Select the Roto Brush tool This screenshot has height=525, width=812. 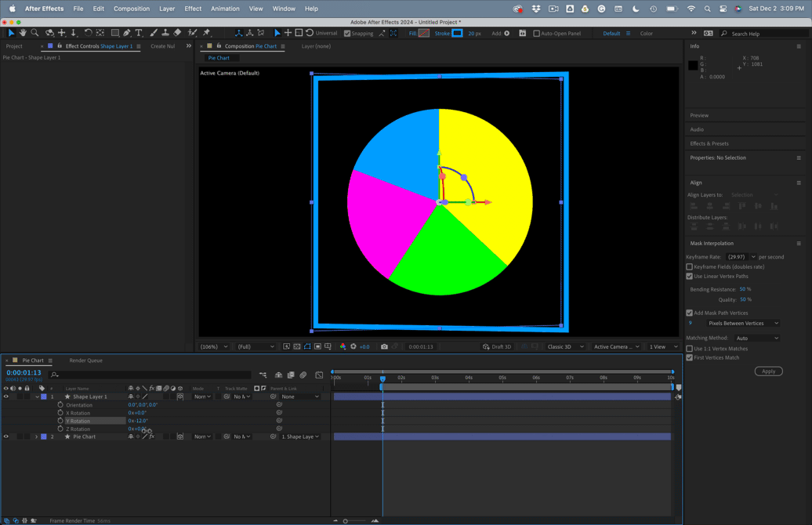(192, 33)
